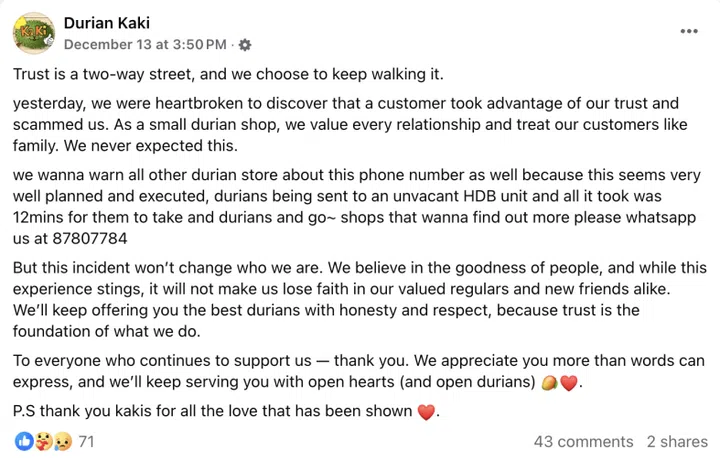This screenshot has width=720, height=458.
Task: Click the "Trust is a two-way street" line
Action: coord(227,74)
